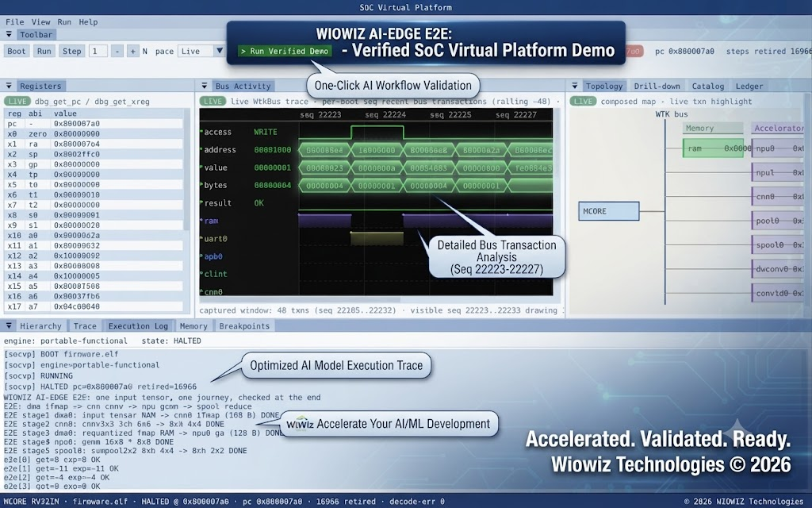The height and width of the screenshot is (508, 812).
Task: Switch to the Topology tab
Action: tap(603, 86)
